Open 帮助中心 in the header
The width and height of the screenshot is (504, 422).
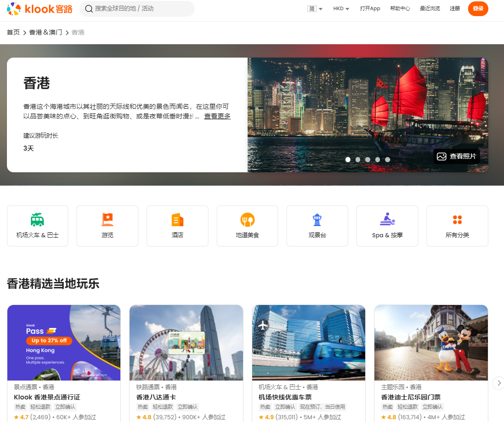pos(400,9)
